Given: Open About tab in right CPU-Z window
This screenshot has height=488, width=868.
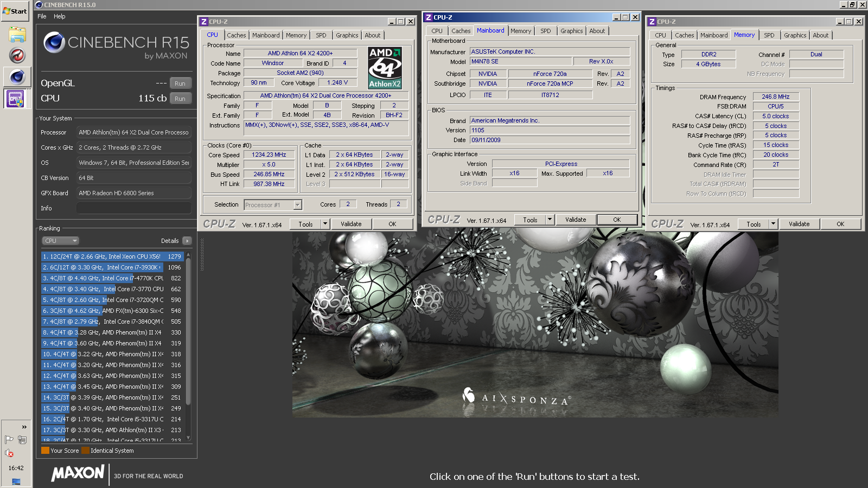Looking at the screenshot, I should (x=821, y=35).
